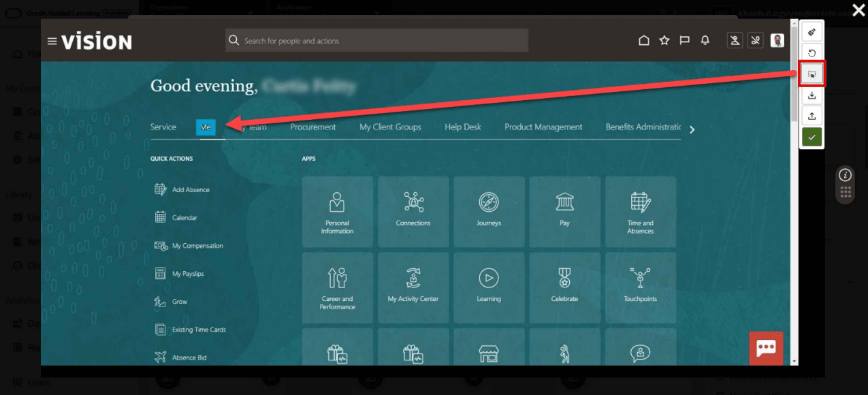
Task: Go to the Home icon in header
Action: point(643,41)
